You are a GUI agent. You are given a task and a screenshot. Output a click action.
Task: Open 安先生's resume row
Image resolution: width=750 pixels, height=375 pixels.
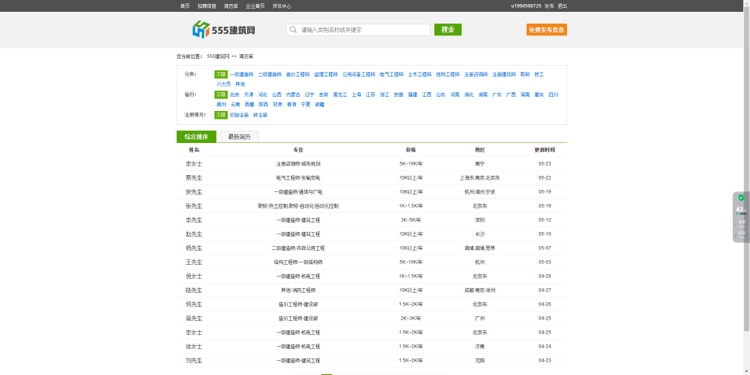[x=372, y=192]
